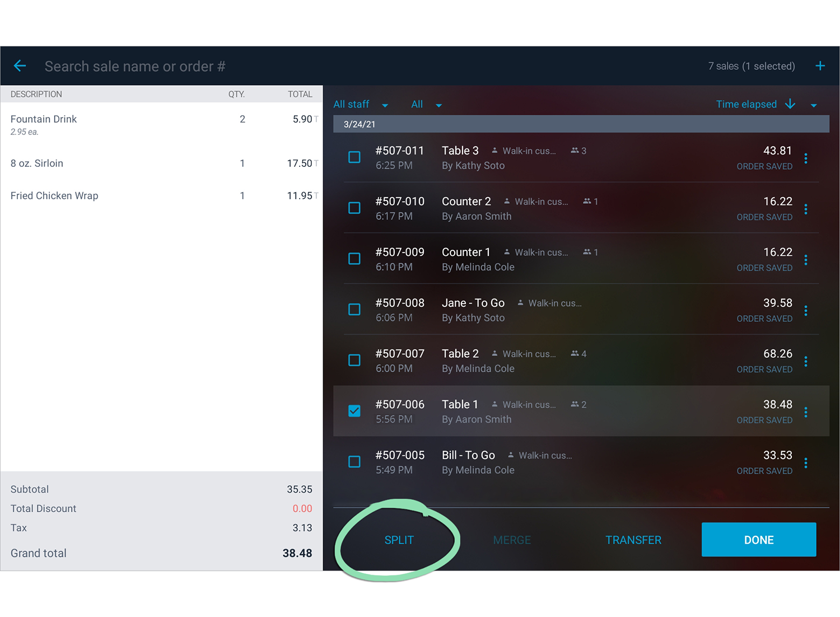Open Jane - To Go sale name
840x617 pixels.
[x=473, y=303]
